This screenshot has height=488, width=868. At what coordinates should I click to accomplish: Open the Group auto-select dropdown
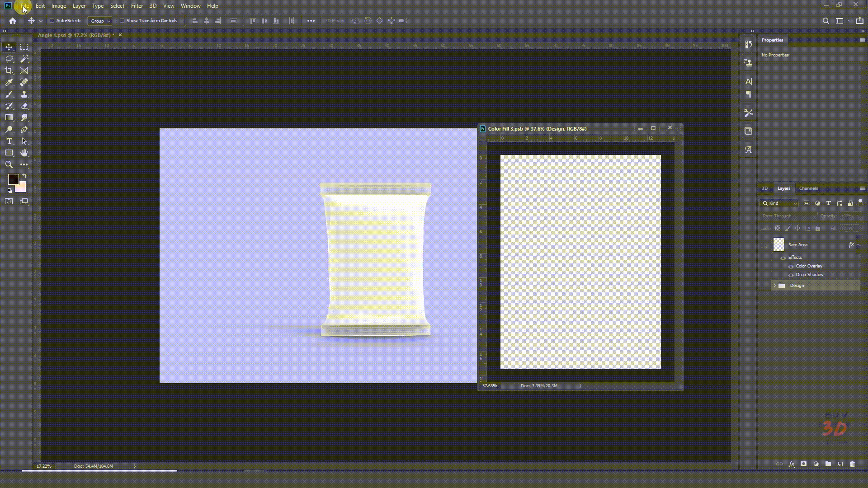click(x=100, y=21)
